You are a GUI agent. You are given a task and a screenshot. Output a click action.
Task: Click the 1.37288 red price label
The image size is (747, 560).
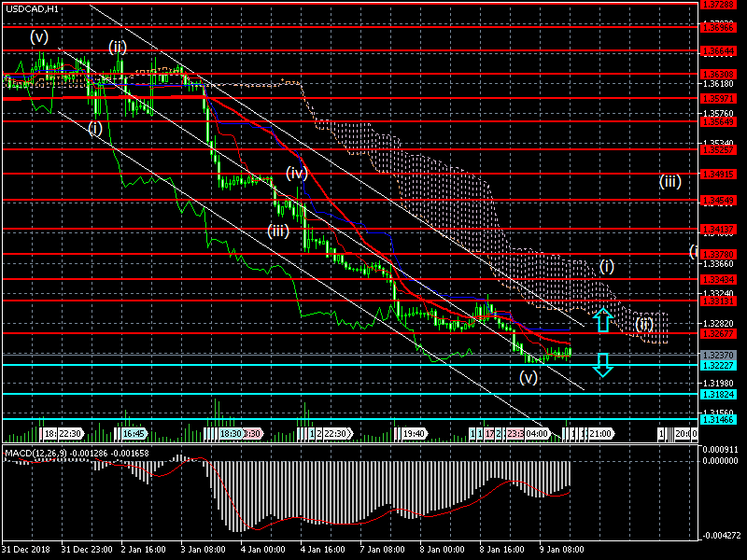click(717, 5)
